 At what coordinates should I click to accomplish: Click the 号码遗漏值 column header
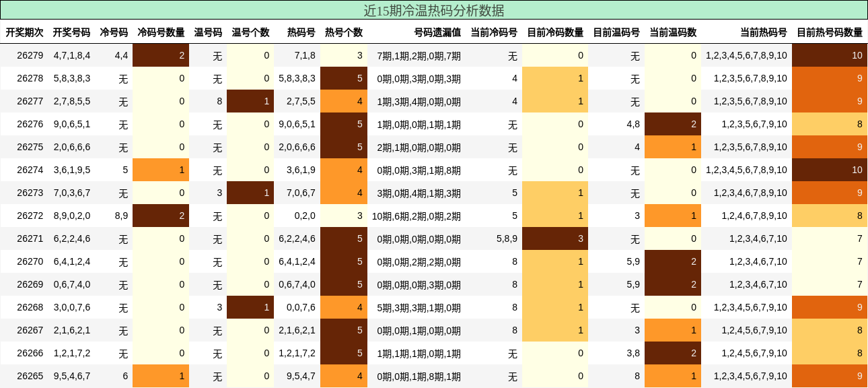pos(437,32)
